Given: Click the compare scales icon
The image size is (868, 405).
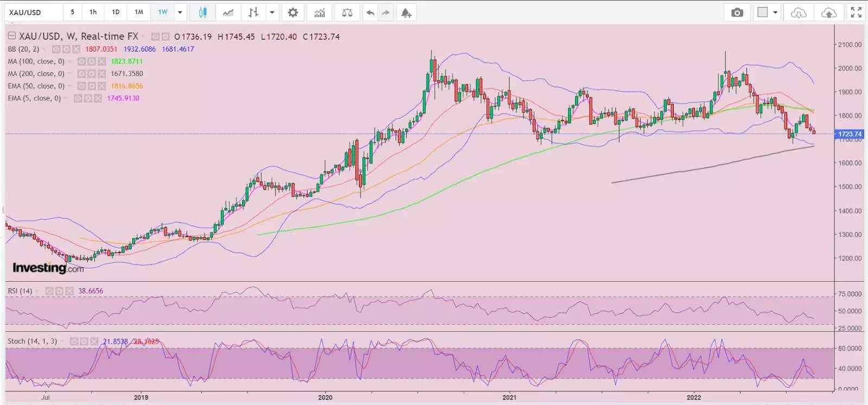Looking at the screenshot, I should coord(347,12).
